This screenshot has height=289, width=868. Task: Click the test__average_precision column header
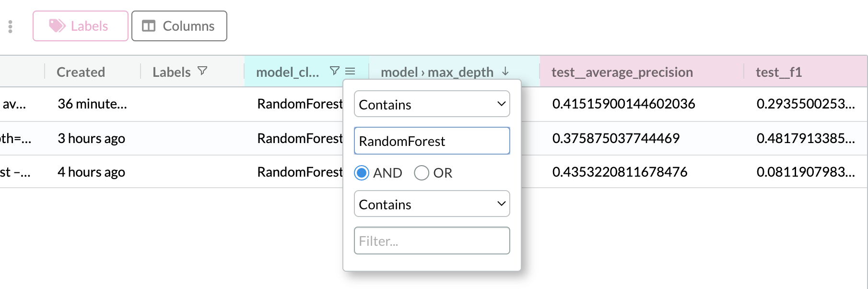pyautogui.click(x=622, y=72)
